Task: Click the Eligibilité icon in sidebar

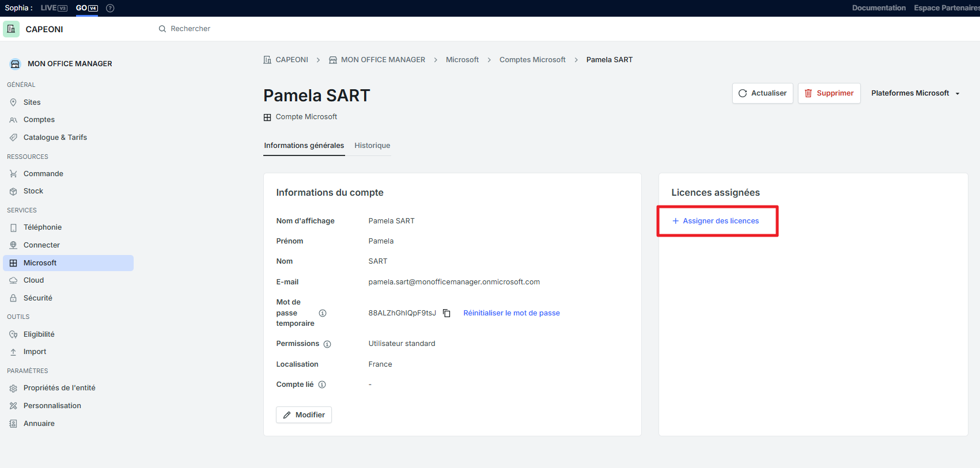Action: (x=13, y=334)
